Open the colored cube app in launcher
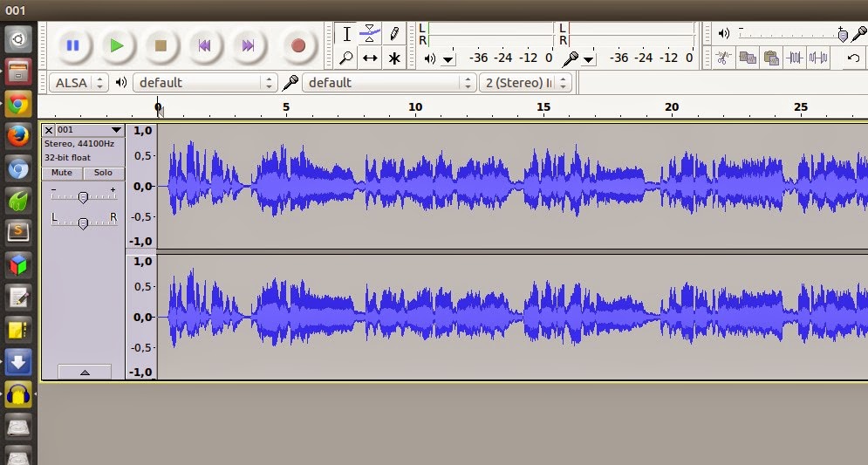This screenshot has height=465, width=868. tap(18, 266)
